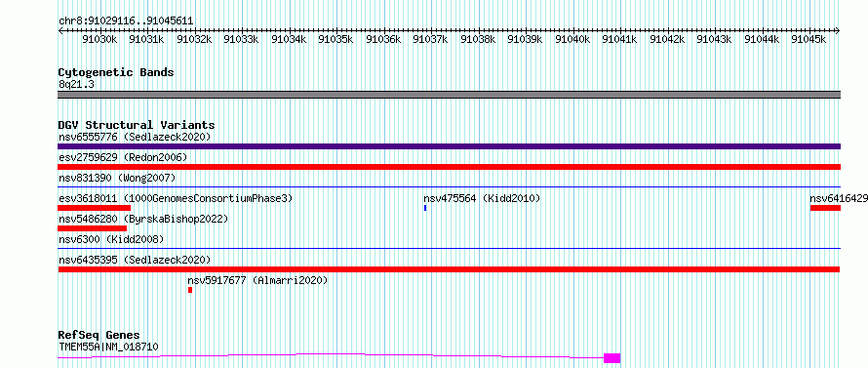Click the magenta TMEM55A exon block

612,358
